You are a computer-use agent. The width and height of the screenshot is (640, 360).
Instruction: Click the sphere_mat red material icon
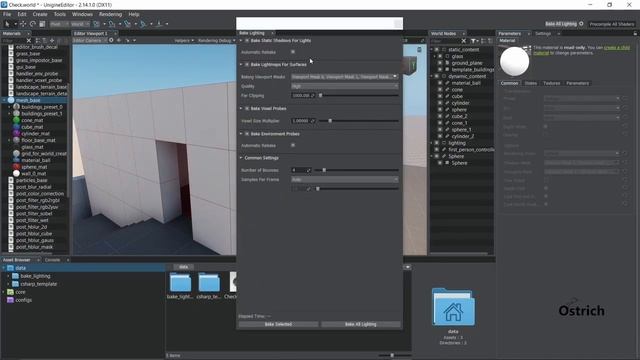16,167
